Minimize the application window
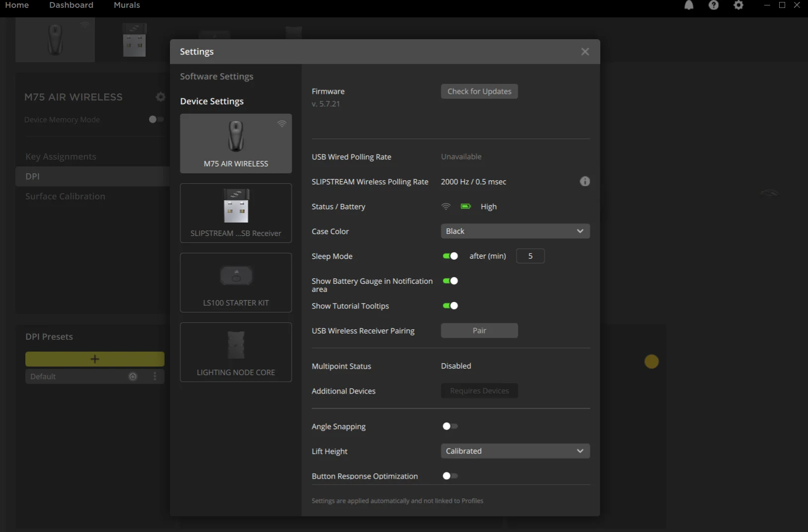 767,5
